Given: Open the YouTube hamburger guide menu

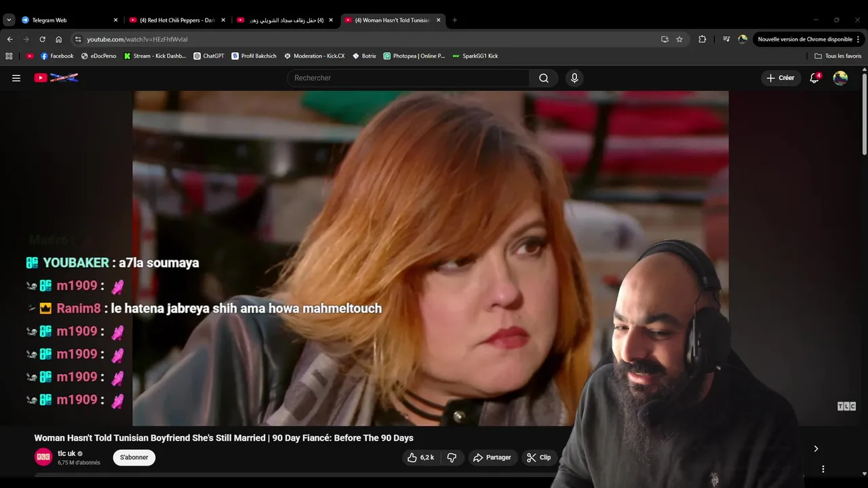Looking at the screenshot, I should pyautogui.click(x=16, y=78).
